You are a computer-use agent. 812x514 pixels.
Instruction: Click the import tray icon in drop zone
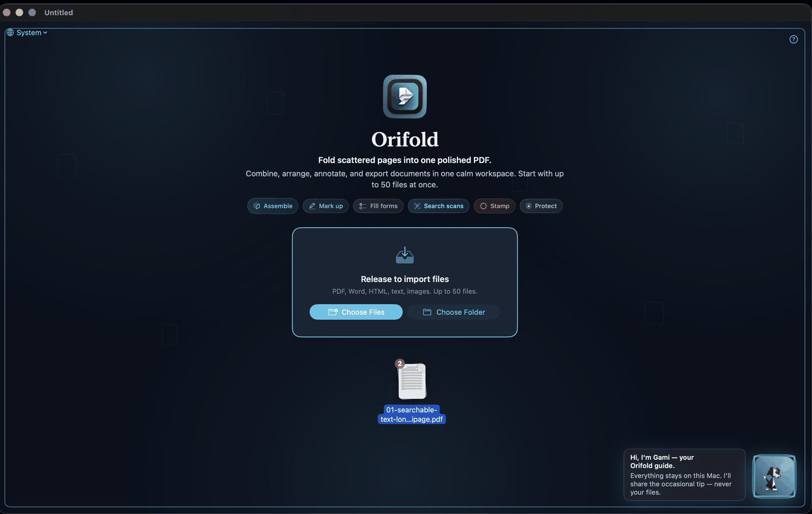pos(405,255)
